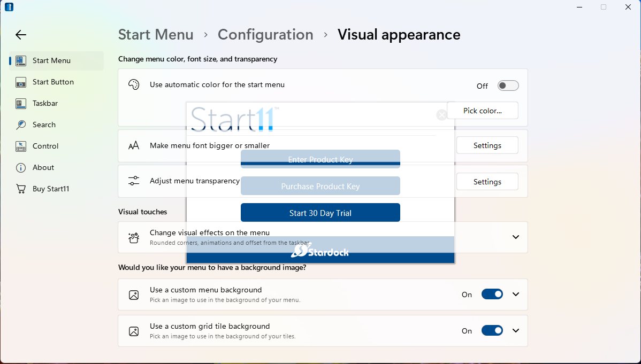Image resolution: width=641 pixels, height=364 pixels.
Task: Expand Change visual effects on the menu
Action: 516,237
